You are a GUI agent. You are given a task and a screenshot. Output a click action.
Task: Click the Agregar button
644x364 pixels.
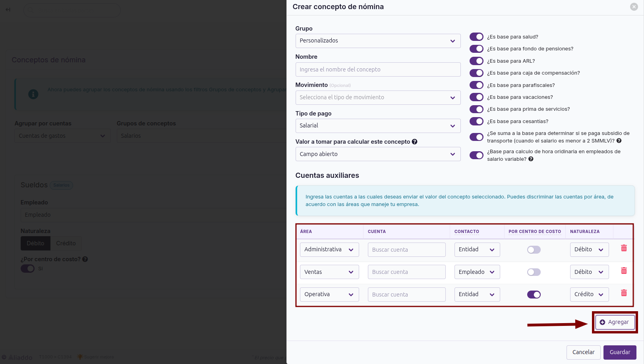coord(615,322)
